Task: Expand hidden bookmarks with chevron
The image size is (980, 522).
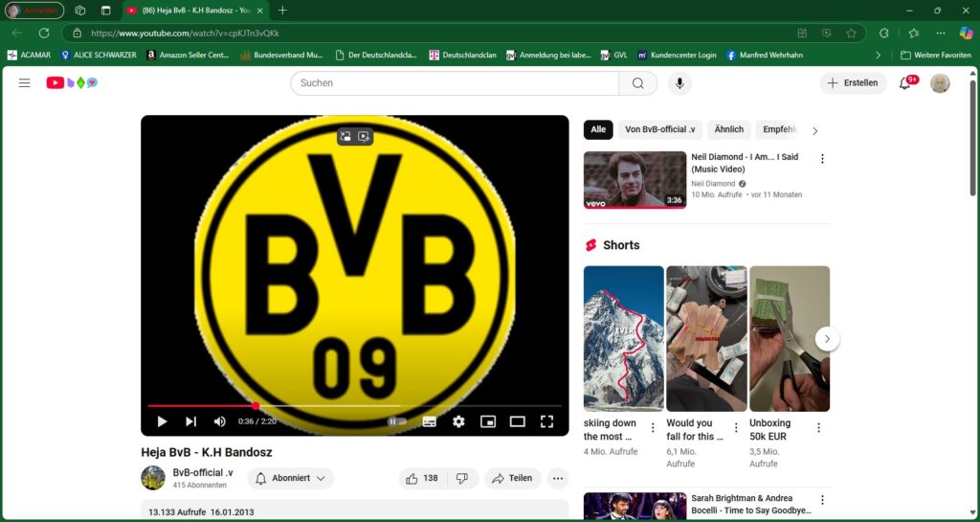Action: 878,55
